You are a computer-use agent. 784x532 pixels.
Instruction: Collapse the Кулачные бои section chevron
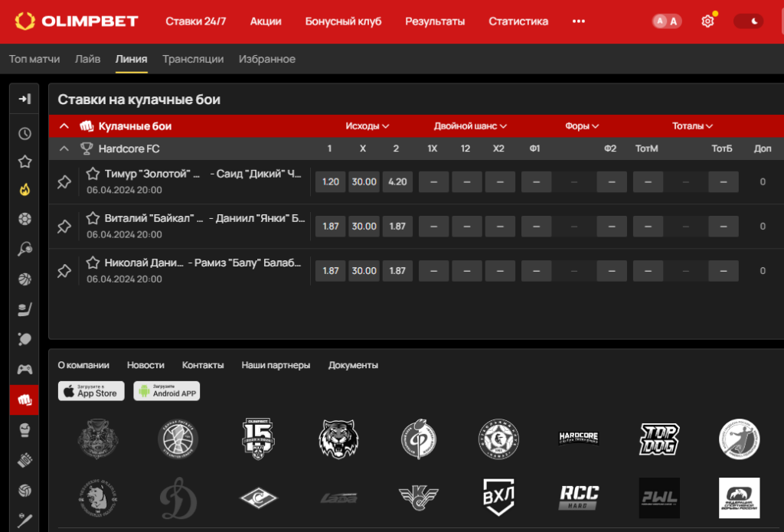tap(64, 126)
